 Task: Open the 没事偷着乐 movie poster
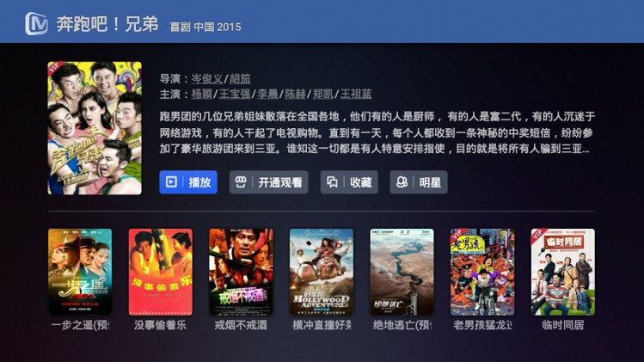(160, 272)
